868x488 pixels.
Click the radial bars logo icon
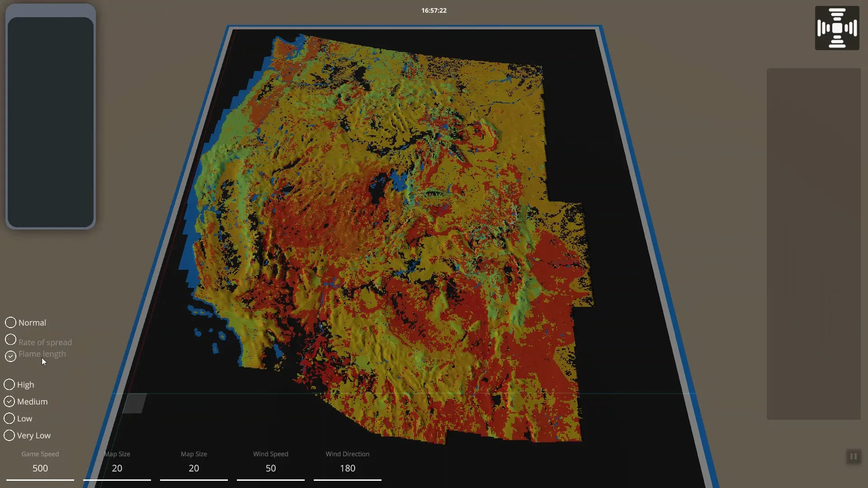click(837, 28)
